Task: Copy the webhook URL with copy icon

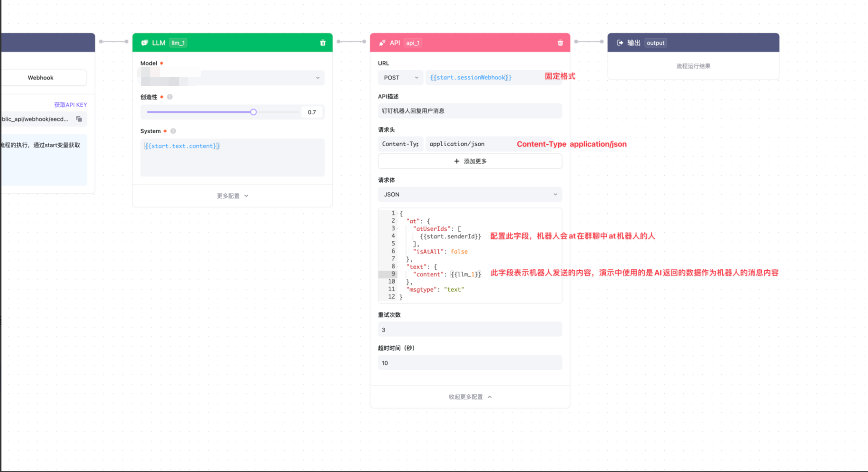Action: [79, 119]
